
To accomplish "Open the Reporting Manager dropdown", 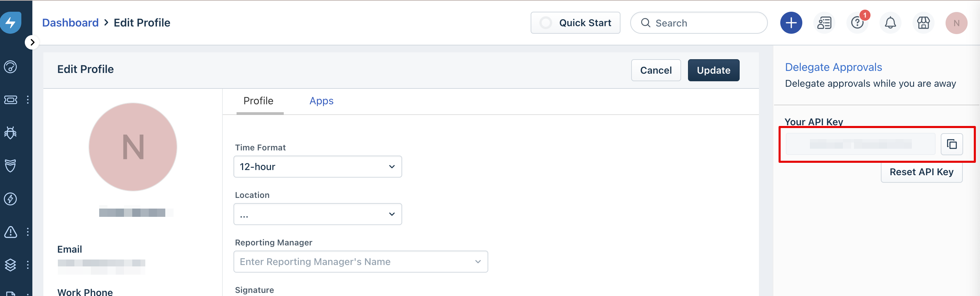I will pyautogui.click(x=360, y=262).
